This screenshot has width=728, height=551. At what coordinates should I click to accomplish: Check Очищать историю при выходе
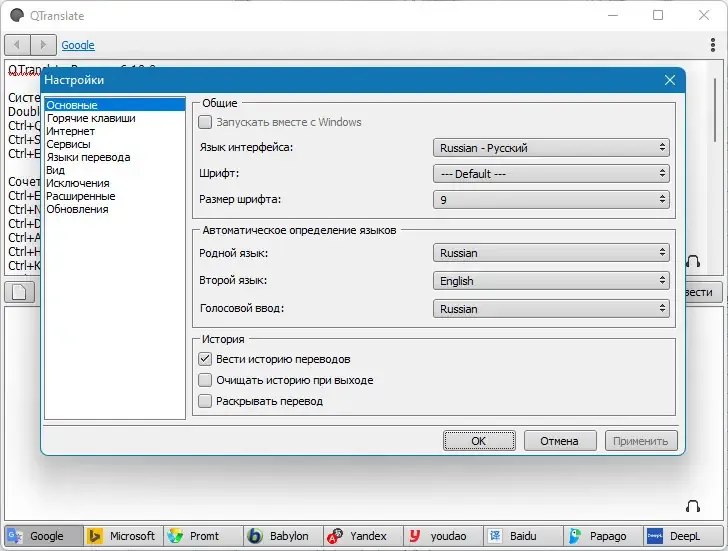click(205, 380)
